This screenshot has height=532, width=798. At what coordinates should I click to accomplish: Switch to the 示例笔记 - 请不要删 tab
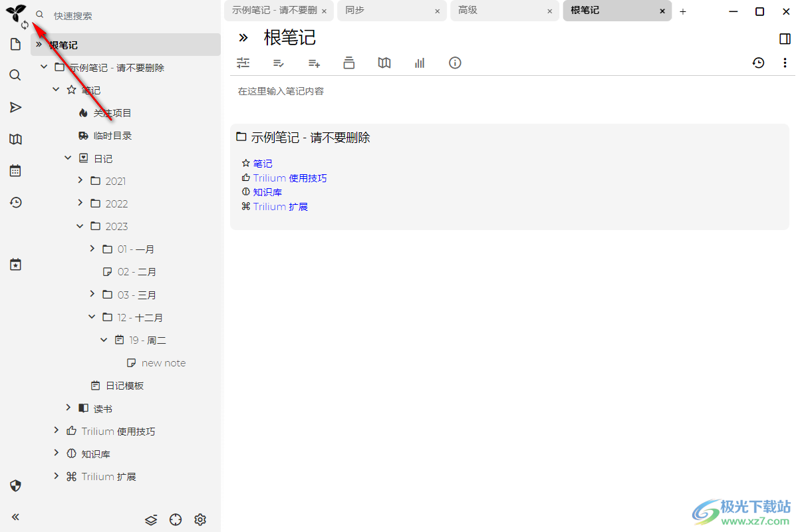[274, 11]
